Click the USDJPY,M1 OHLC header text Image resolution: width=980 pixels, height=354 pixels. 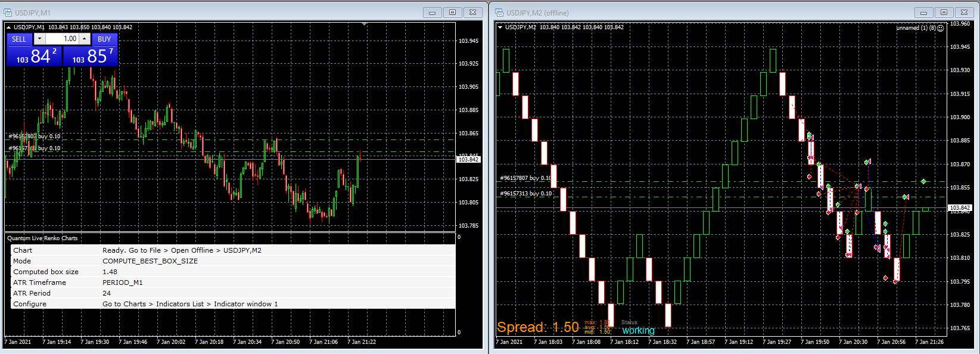[73, 27]
